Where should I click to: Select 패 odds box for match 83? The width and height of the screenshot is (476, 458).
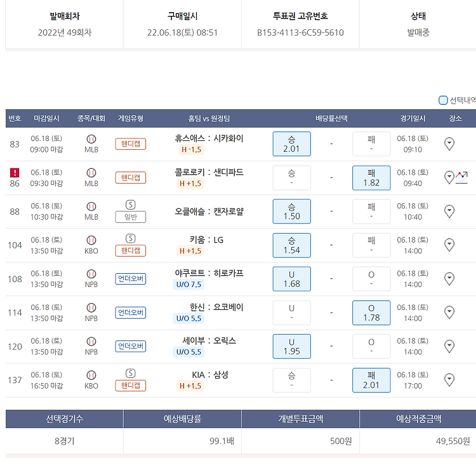point(371,144)
